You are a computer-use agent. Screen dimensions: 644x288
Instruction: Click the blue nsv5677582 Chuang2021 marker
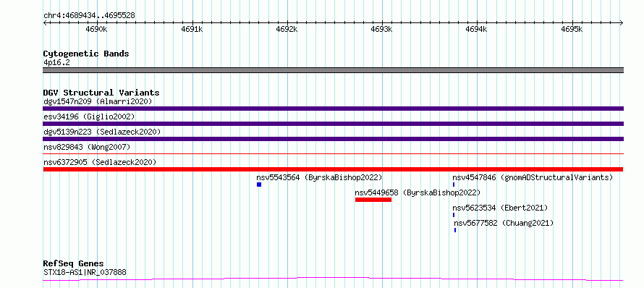(455, 230)
